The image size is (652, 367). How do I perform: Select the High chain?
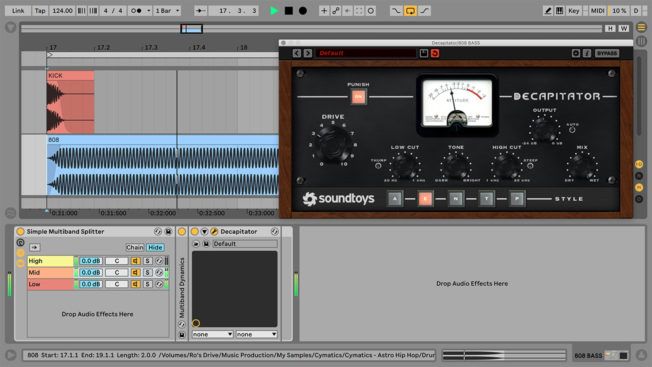click(50, 261)
